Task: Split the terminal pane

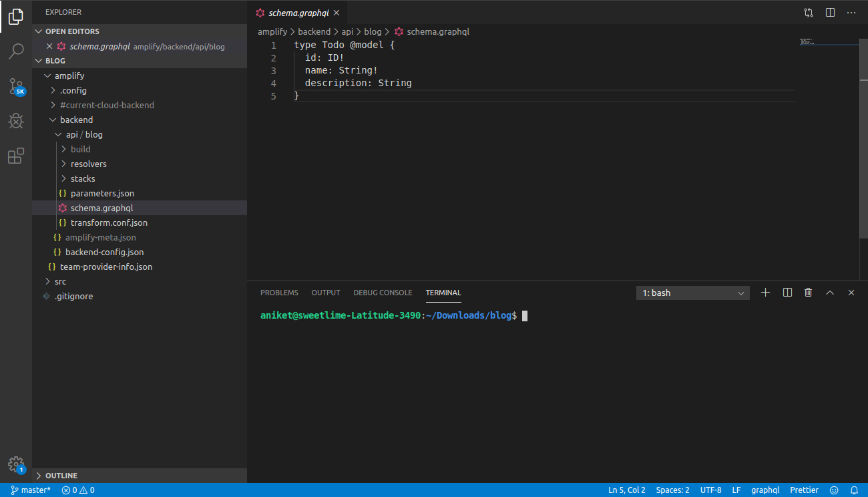Action: tap(787, 293)
